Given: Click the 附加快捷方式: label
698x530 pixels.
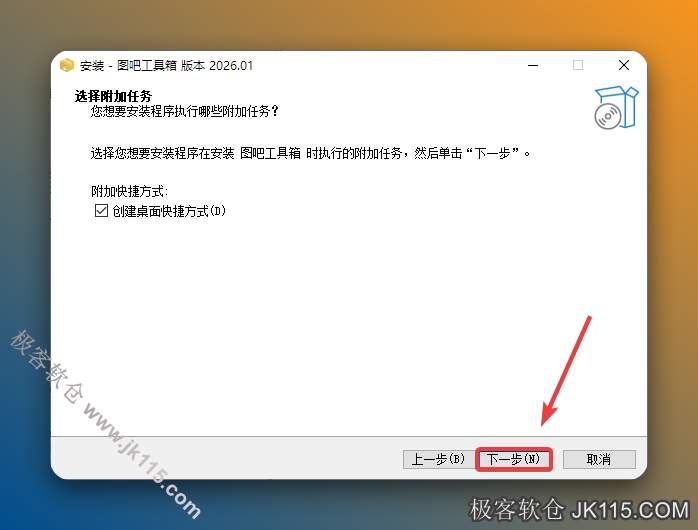Looking at the screenshot, I should (x=129, y=191).
